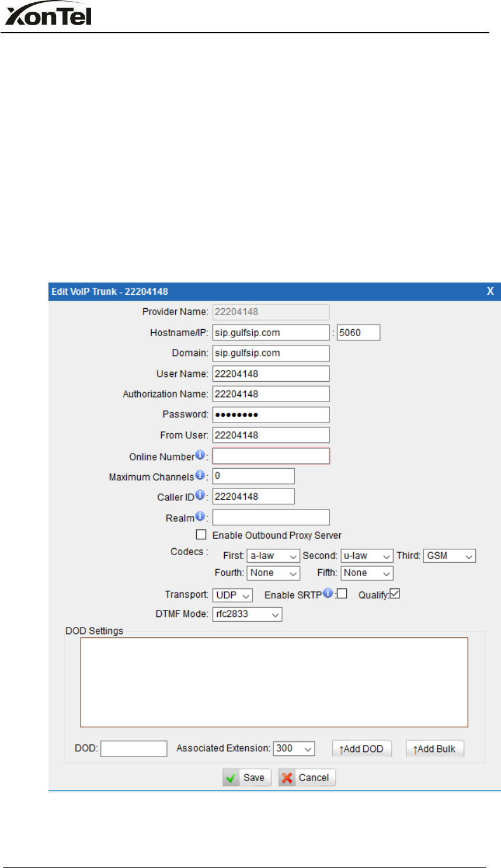Click the DOD Settings list box
Viewport: 501px width, 868px height.
[x=274, y=682]
